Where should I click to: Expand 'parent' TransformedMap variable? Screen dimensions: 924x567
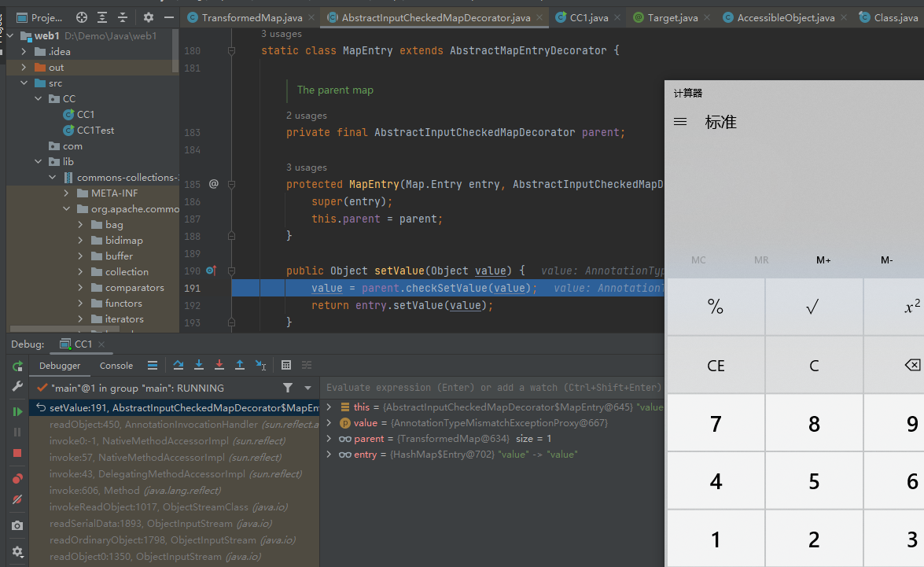pyautogui.click(x=329, y=439)
